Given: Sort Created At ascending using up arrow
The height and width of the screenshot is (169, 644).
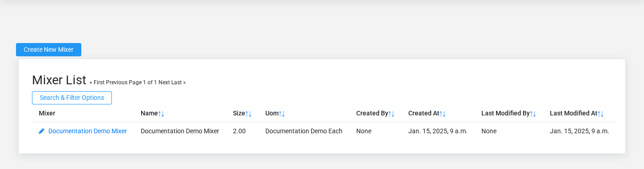Looking at the screenshot, I should [x=441, y=114].
